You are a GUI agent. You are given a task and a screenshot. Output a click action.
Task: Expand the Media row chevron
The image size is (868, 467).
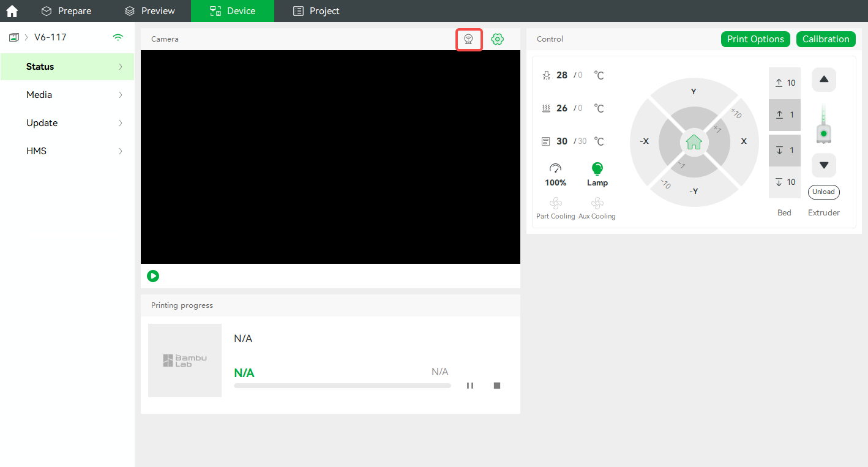tap(121, 95)
